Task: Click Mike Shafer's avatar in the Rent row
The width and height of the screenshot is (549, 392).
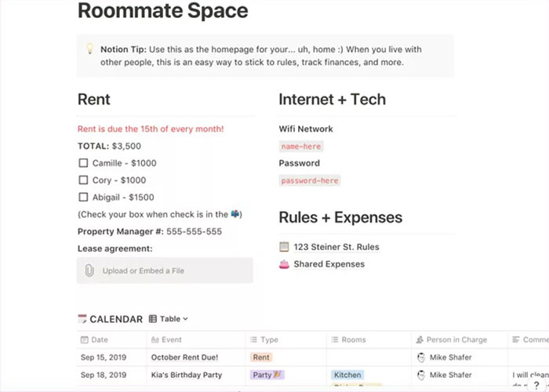Action: pos(420,358)
